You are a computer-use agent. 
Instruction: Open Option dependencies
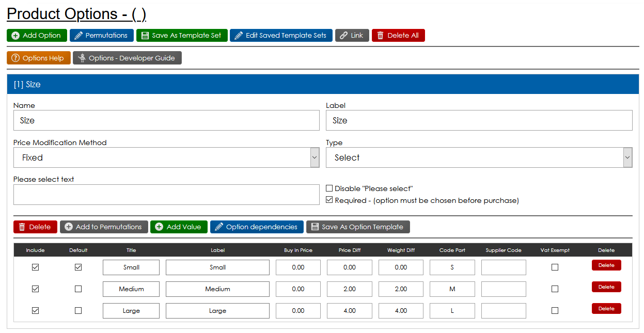coord(256,227)
